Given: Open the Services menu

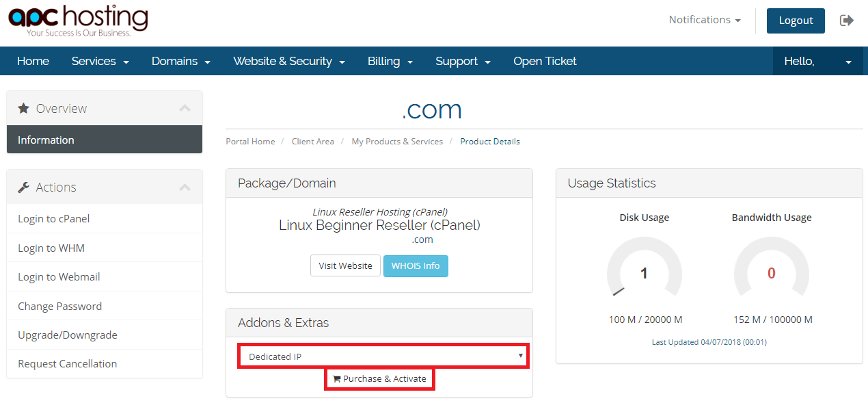Looking at the screenshot, I should coord(100,61).
